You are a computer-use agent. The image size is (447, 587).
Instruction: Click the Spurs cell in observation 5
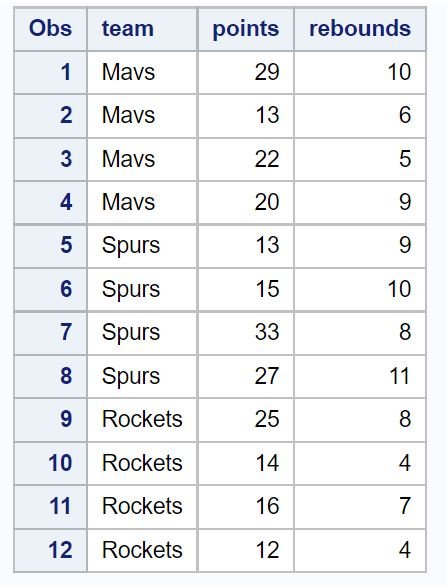click(142, 246)
